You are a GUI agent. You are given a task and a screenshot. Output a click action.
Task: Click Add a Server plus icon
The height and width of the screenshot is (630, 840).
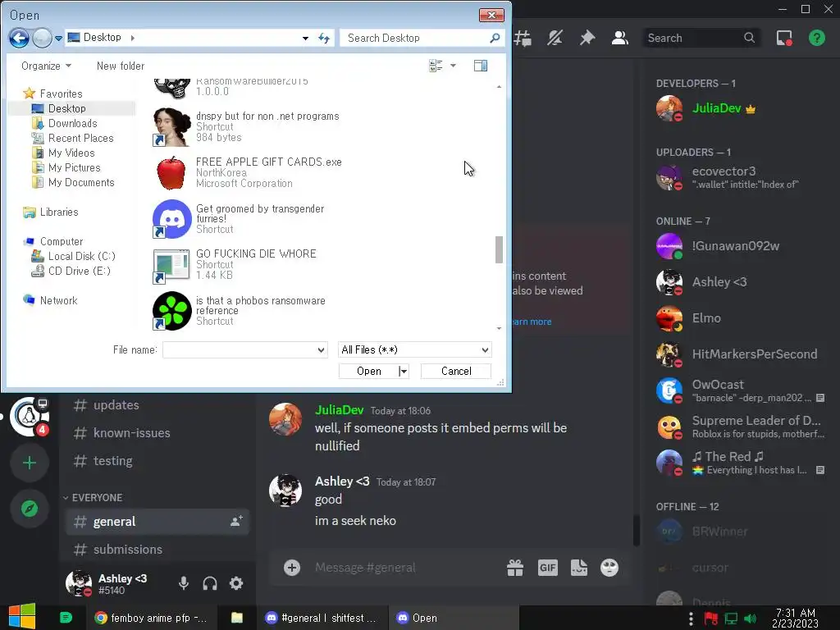point(30,463)
